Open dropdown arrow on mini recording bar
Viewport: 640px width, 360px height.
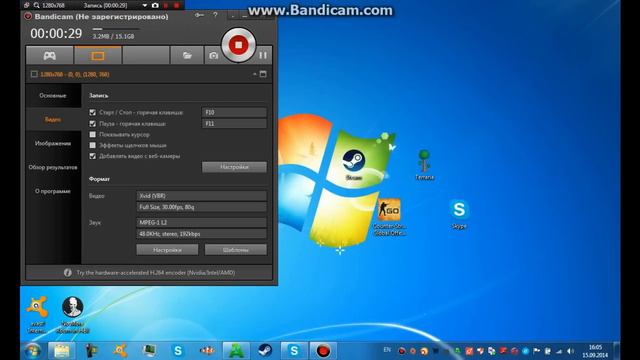click(x=144, y=5)
